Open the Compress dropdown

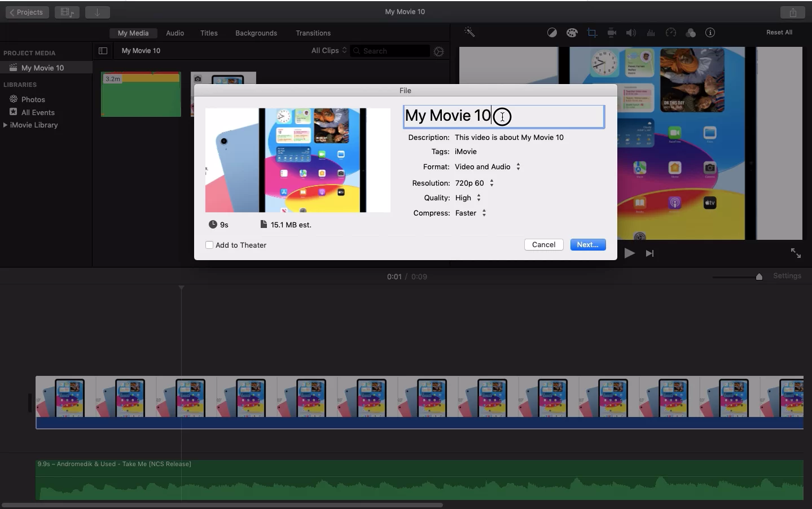click(x=471, y=213)
